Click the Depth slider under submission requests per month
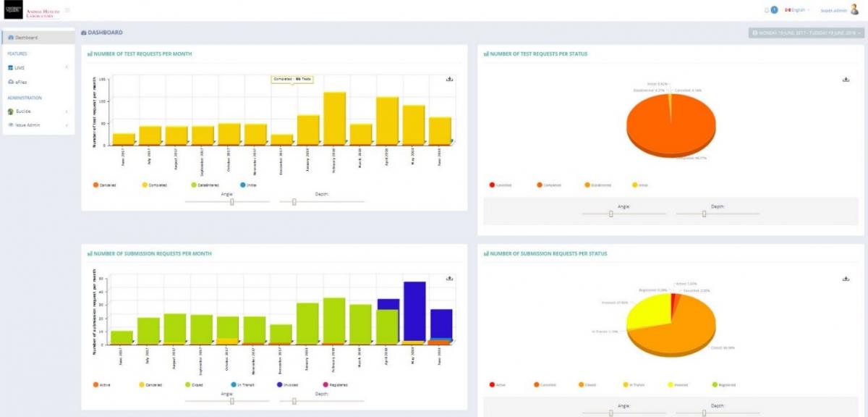 pos(322,401)
